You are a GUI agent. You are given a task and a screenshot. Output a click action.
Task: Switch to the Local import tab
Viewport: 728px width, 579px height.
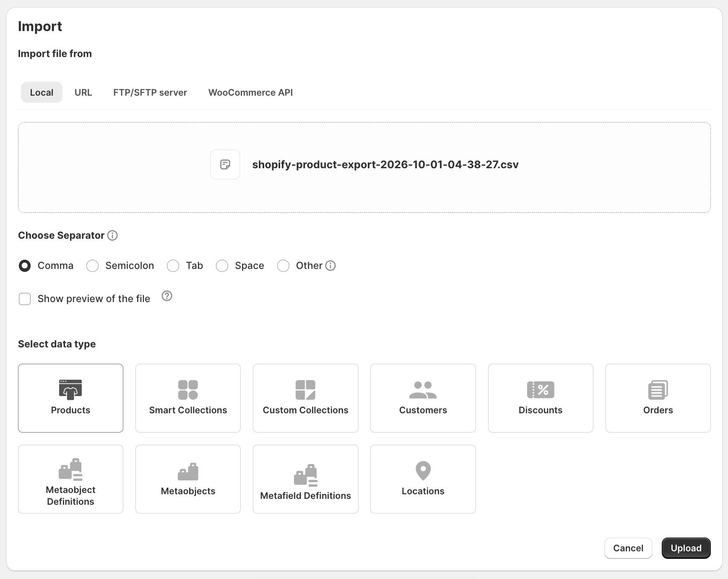click(x=42, y=92)
